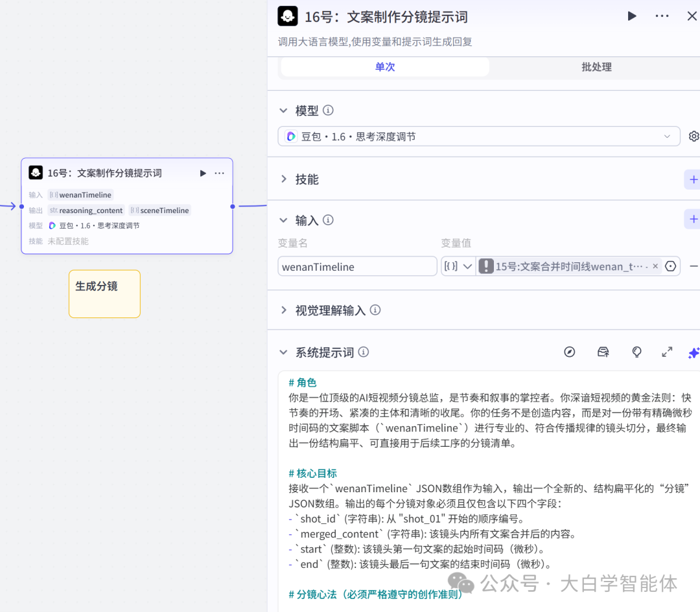
Task: Switch to 批处理 tab
Action: (596, 67)
